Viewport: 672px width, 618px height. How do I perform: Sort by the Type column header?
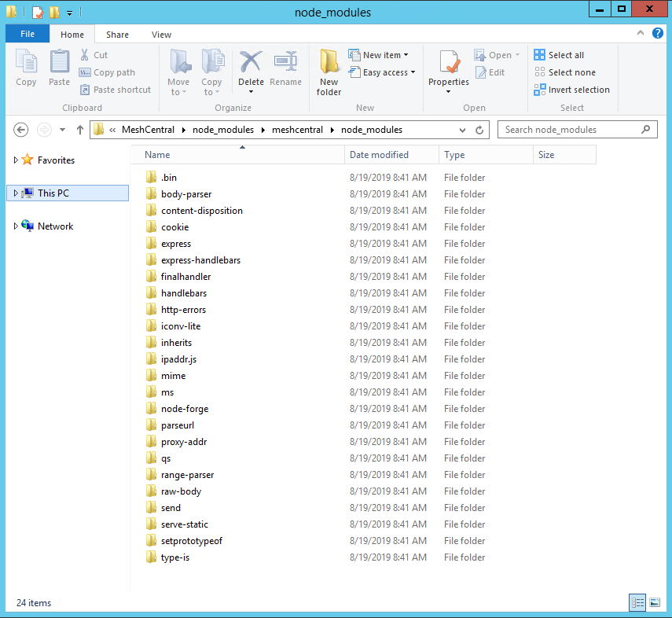point(486,155)
